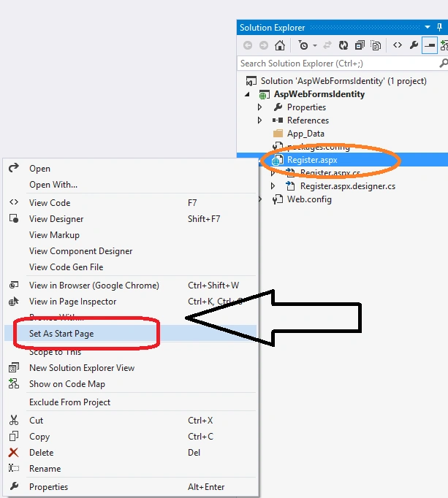448x498 pixels.
Task: Choose View Code from context menu
Action: pyautogui.click(x=130, y=202)
